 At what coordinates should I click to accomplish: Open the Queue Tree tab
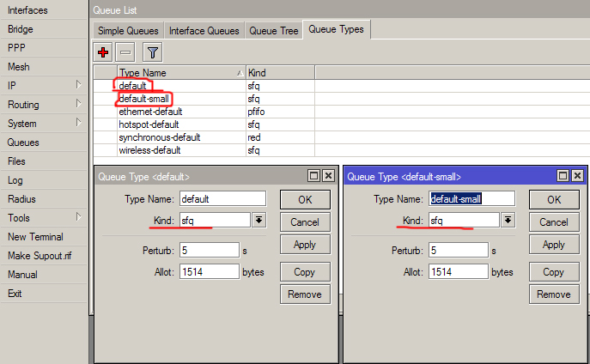(274, 31)
